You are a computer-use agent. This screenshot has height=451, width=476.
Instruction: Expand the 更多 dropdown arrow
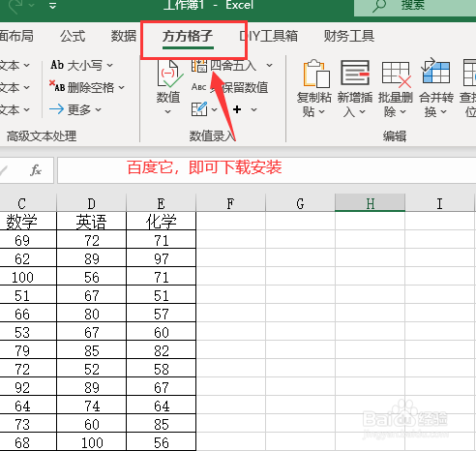point(98,110)
